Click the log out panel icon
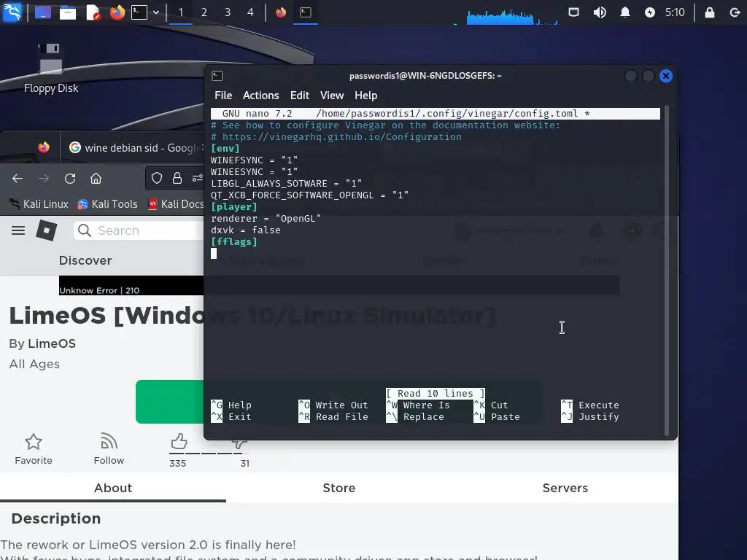747x560 pixels. [735, 12]
